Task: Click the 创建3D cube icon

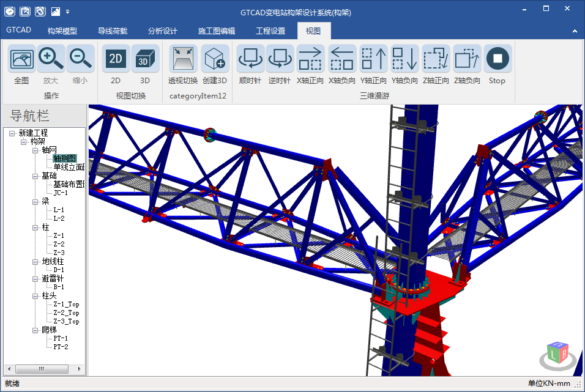Action: click(215, 59)
